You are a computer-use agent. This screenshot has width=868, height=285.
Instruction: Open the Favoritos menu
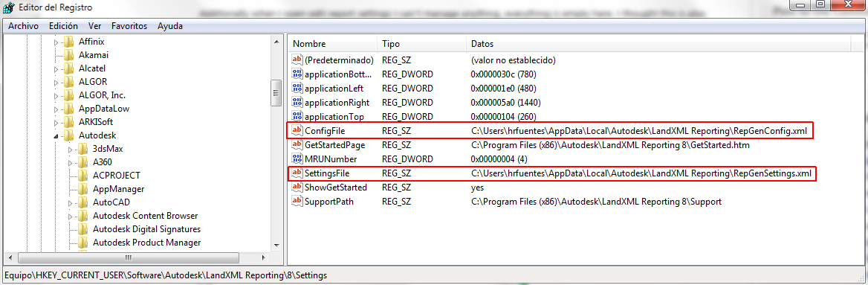pos(129,26)
